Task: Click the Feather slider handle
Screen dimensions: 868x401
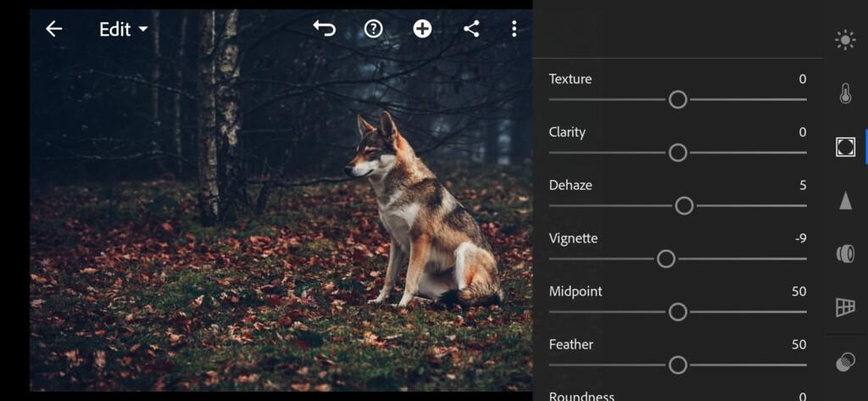Action: coord(677,365)
